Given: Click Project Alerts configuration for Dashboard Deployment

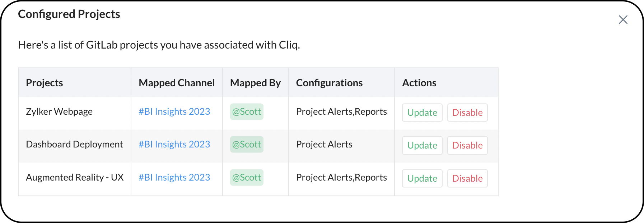Looking at the screenshot, I should pos(324,144).
